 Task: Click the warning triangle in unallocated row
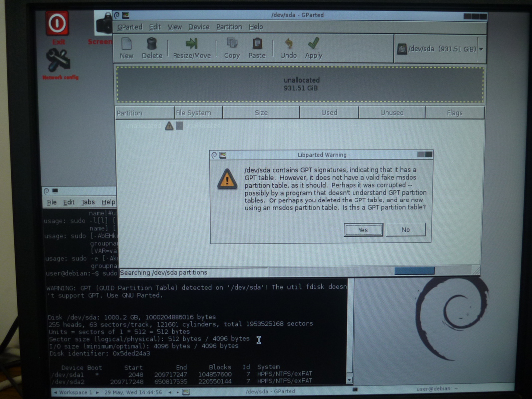point(169,126)
